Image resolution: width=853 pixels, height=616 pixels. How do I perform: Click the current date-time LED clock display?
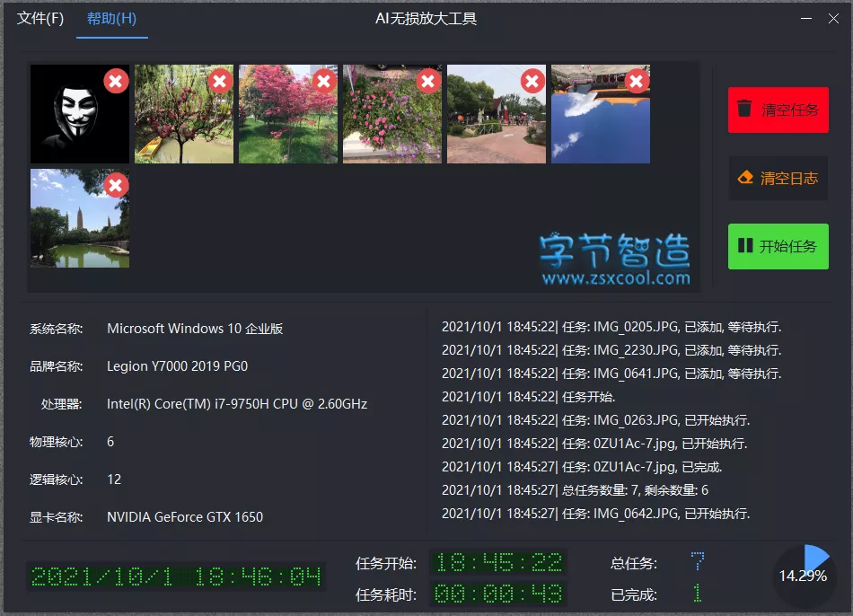(x=176, y=576)
